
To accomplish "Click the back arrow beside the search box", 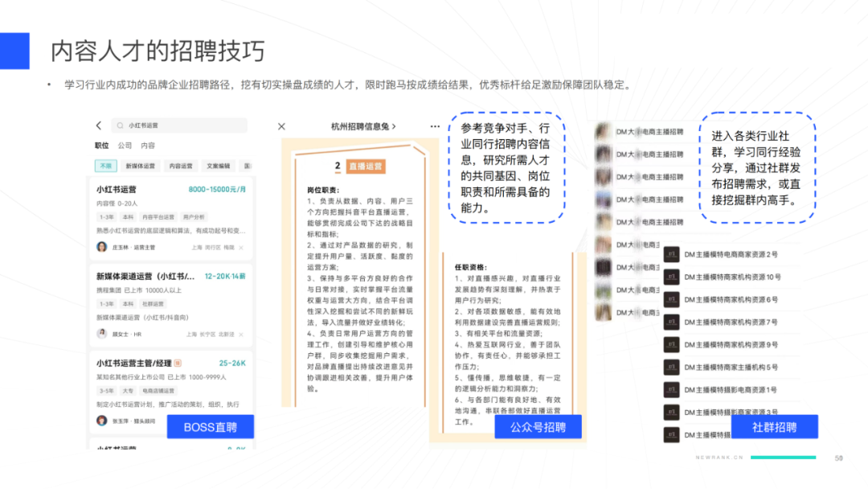I will click(99, 125).
